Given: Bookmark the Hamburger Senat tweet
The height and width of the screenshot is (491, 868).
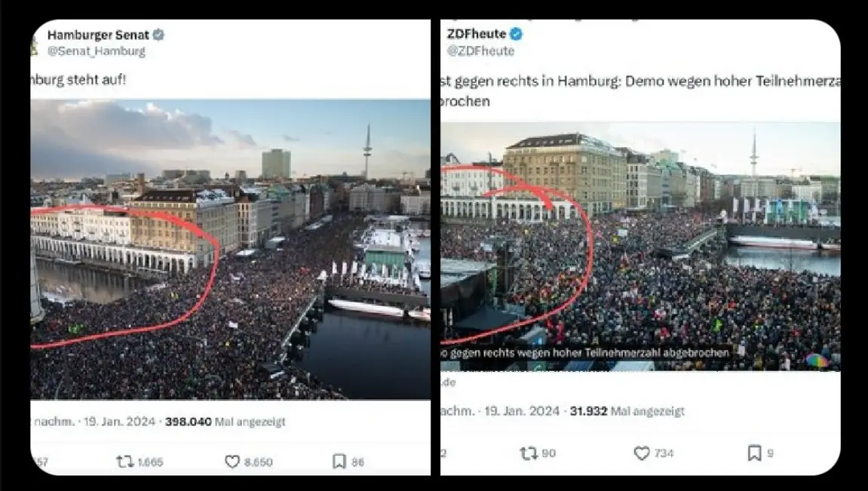Looking at the screenshot, I should coord(339,461).
